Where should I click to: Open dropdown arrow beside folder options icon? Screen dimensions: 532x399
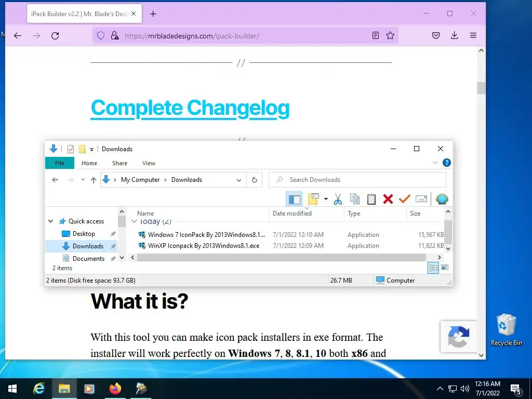(x=326, y=199)
